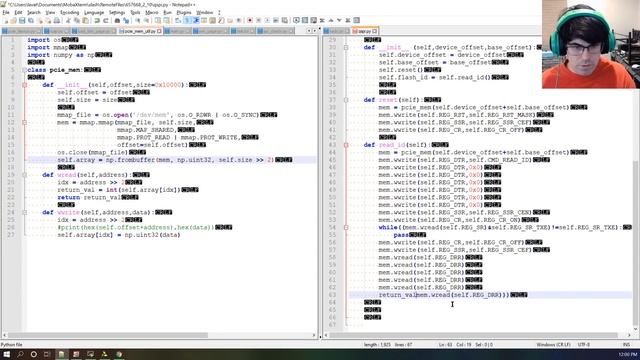640x360 pixels.
Task: Toggle Show Indent Guide button
Action: (196, 20)
